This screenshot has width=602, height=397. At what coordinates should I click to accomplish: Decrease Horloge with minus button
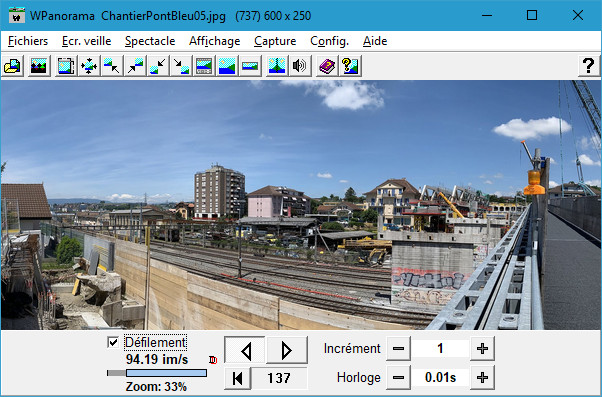pos(398,378)
